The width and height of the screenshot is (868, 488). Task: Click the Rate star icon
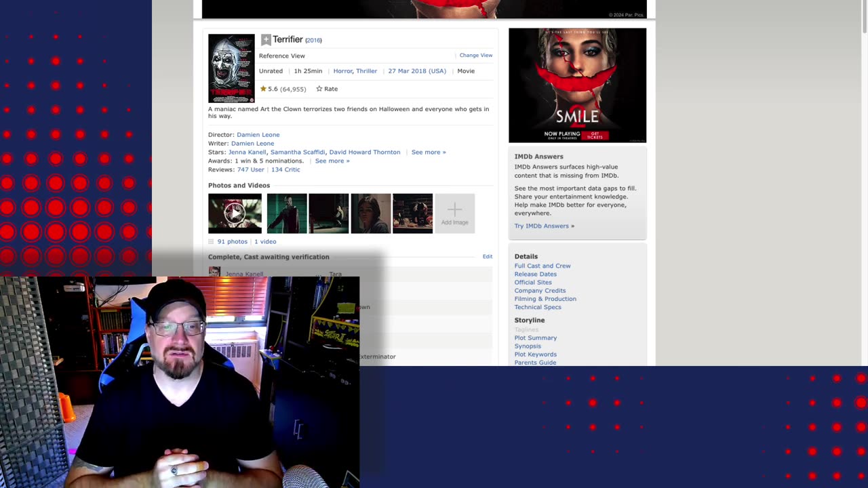319,89
